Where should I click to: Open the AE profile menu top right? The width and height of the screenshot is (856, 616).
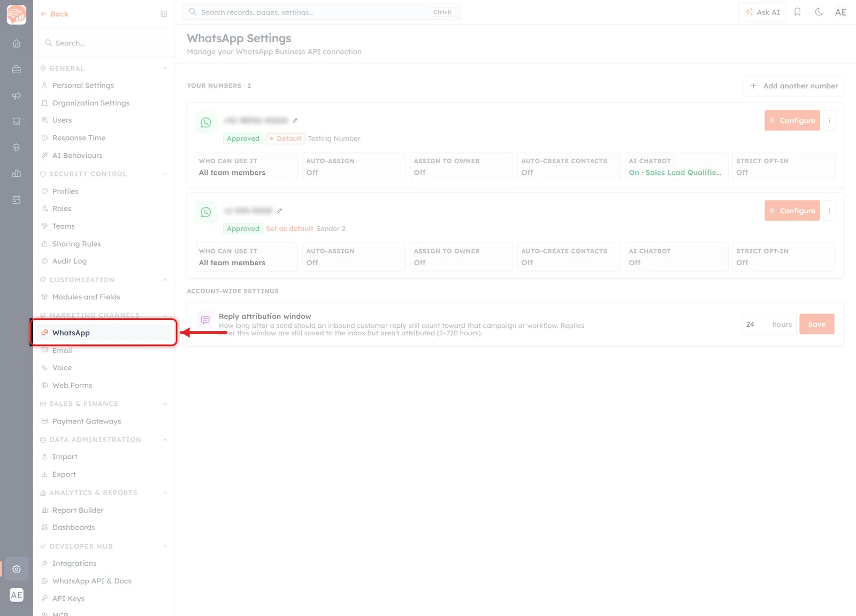coord(840,12)
